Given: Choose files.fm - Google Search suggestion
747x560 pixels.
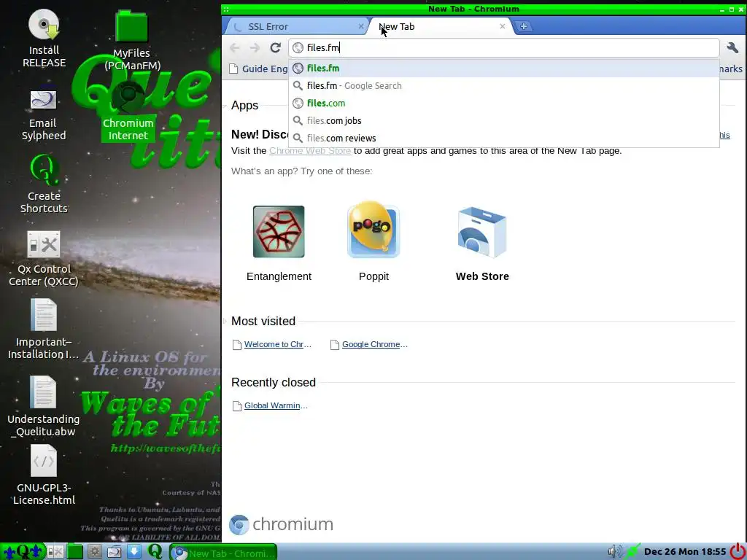Looking at the screenshot, I should [503, 86].
